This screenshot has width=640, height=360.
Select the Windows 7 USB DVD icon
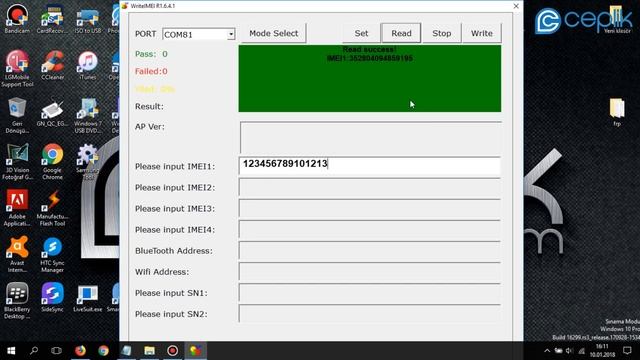click(87, 116)
